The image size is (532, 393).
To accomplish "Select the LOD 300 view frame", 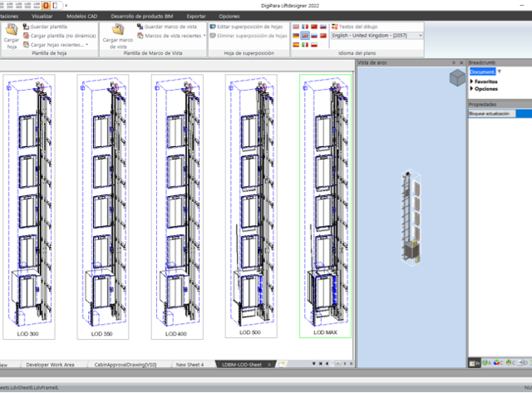I will pos(29,207).
